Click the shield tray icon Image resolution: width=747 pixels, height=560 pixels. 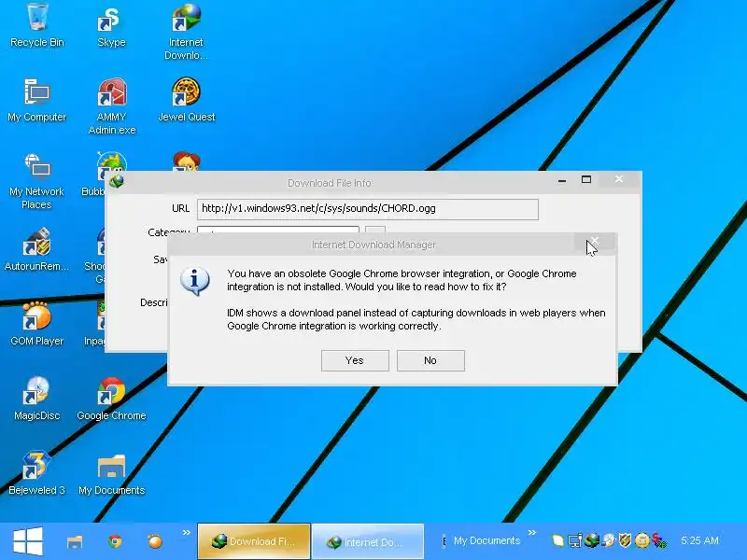tap(625, 541)
